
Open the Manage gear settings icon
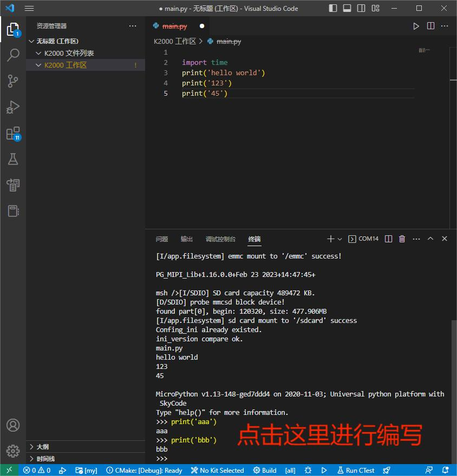coord(13,451)
